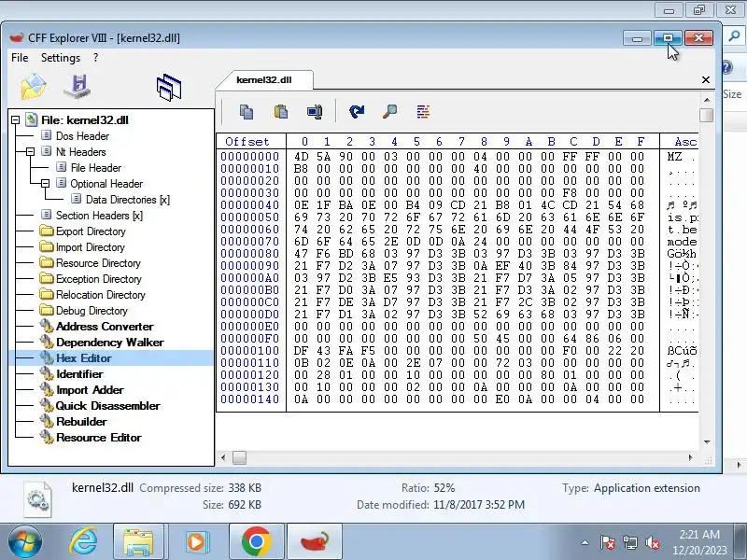Open the File menu
The width and height of the screenshot is (747, 560).
pyautogui.click(x=20, y=58)
